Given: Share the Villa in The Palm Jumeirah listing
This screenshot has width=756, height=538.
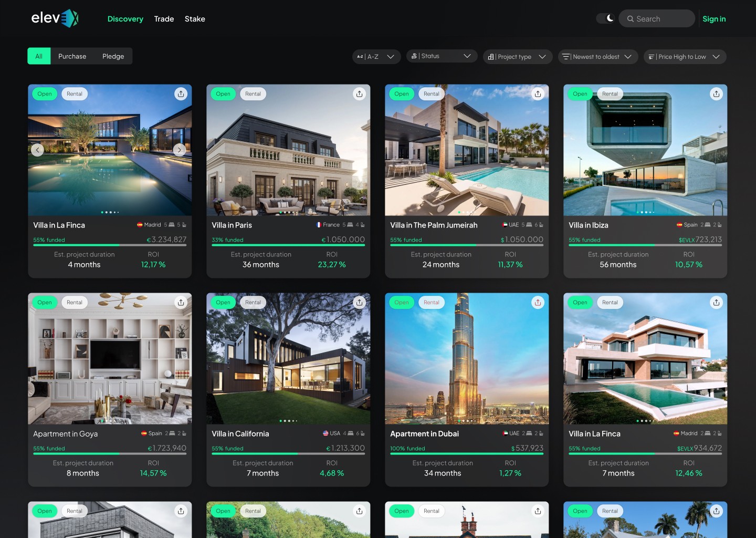Looking at the screenshot, I should point(538,94).
